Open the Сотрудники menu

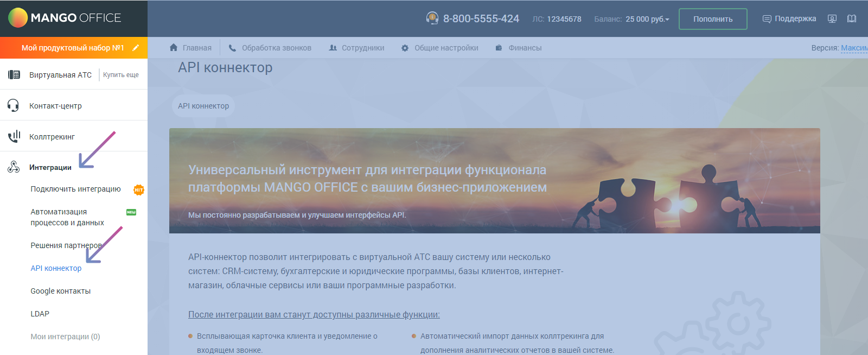[x=356, y=48]
